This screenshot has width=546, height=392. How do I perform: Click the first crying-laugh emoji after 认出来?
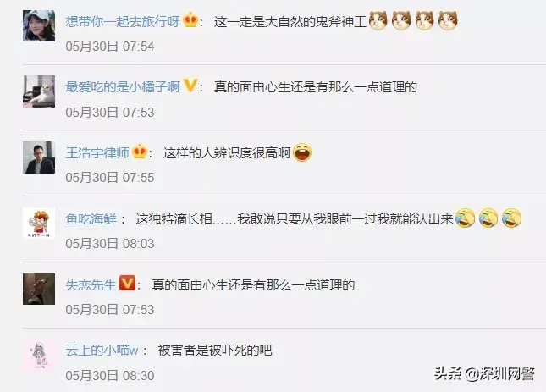(466, 218)
